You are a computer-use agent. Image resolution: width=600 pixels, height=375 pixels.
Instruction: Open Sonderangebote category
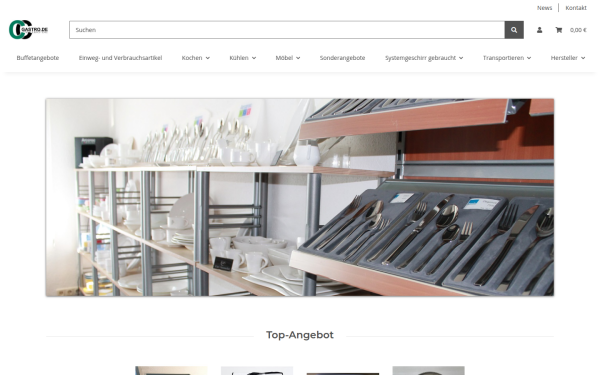point(342,58)
